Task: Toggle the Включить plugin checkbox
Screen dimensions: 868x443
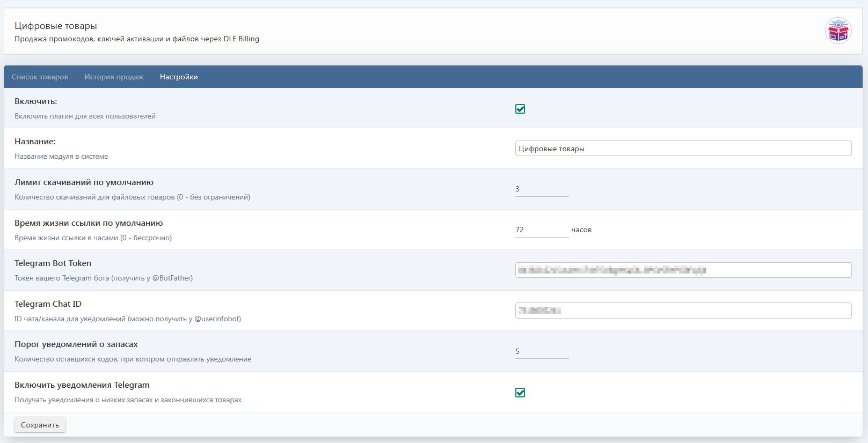Action: click(x=520, y=109)
